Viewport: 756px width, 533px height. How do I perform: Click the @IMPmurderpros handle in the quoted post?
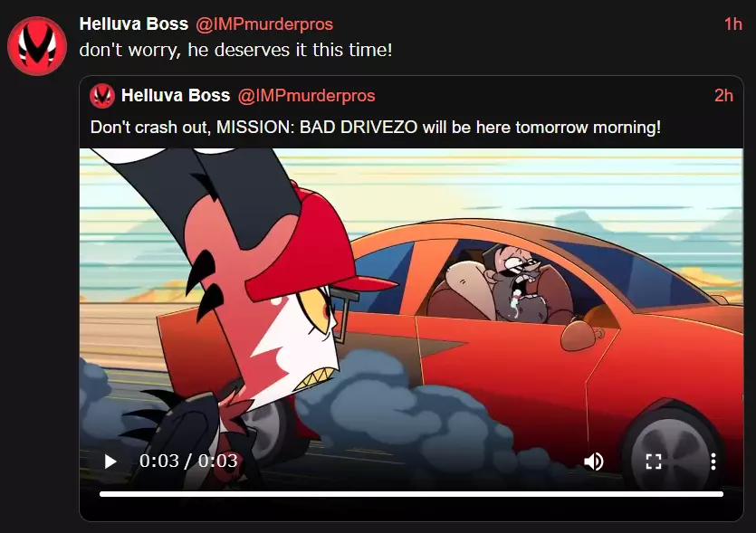point(306,95)
